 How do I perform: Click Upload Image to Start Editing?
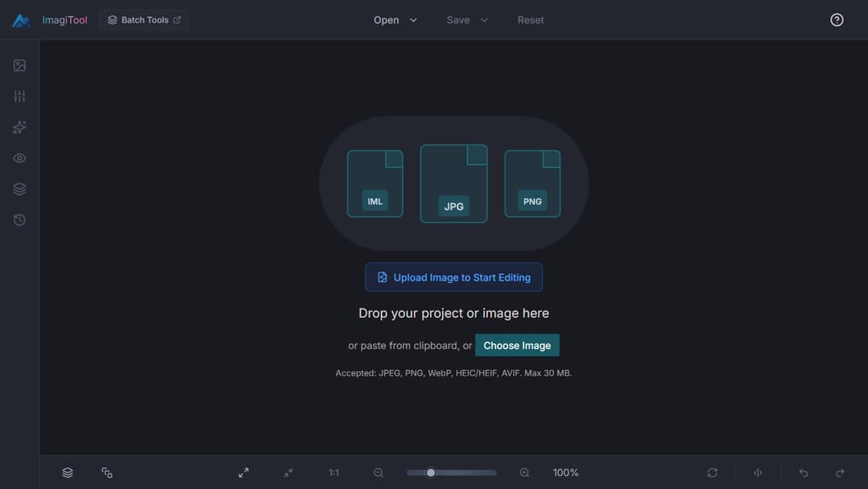(x=453, y=277)
